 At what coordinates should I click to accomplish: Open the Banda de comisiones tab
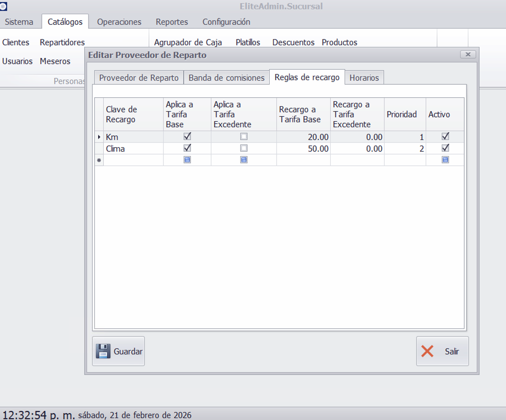(227, 77)
